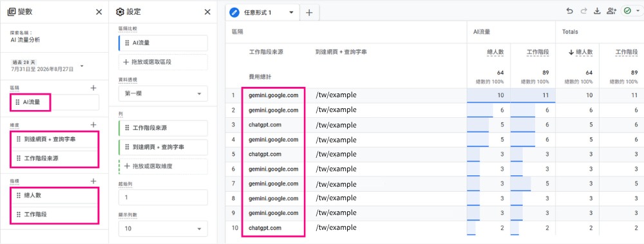Click /tw/example in row 1

[336, 95]
